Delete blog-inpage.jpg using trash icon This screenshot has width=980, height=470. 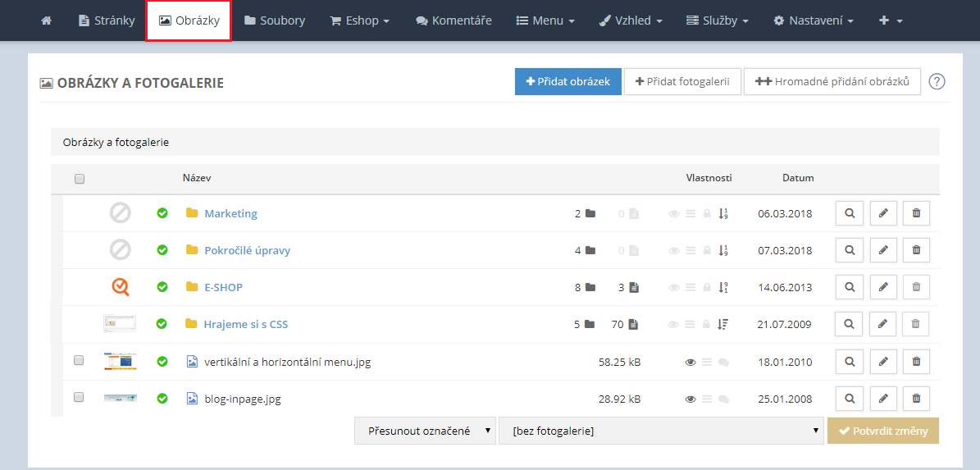pos(916,399)
